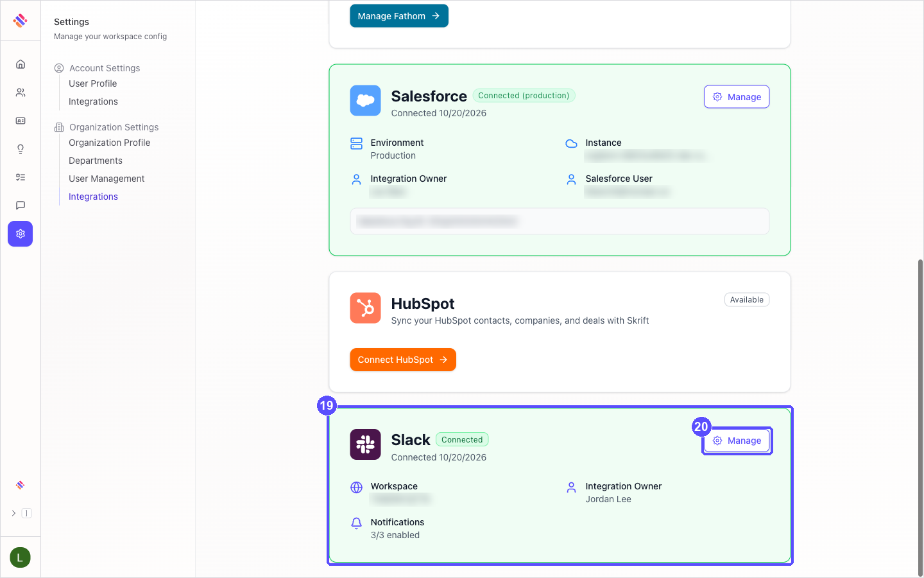
Task: Open the lightbulb insights sidebar icon
Action: (x=21, y=149)
